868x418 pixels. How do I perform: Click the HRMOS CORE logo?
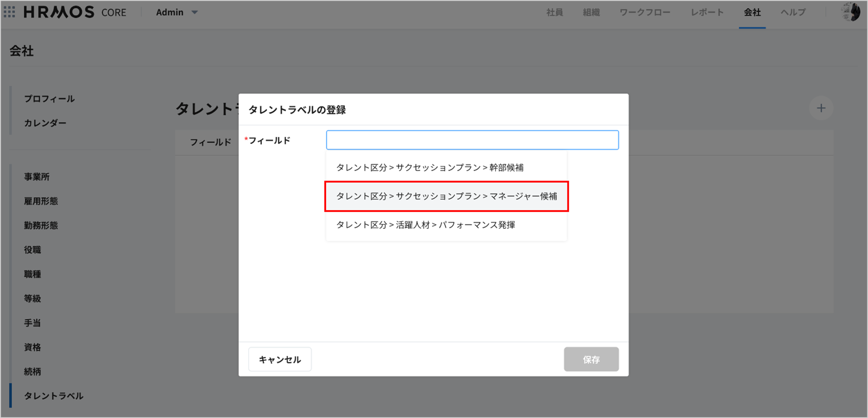[75, 12]
